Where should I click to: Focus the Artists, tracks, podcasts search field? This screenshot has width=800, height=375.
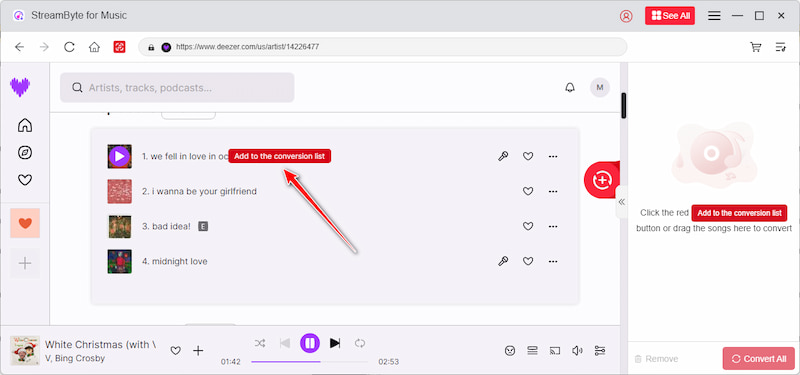[x=177, y=88]
